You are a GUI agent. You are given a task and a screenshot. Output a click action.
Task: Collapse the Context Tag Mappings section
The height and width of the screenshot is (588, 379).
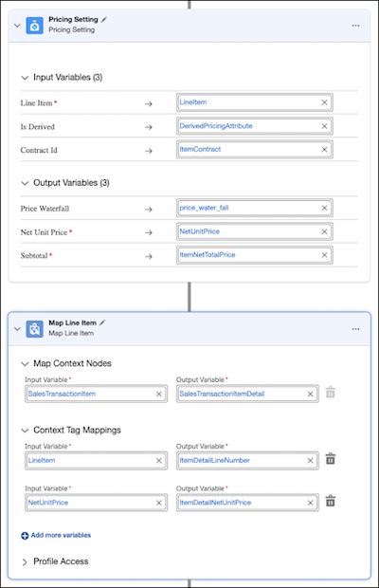coord(25,431)
